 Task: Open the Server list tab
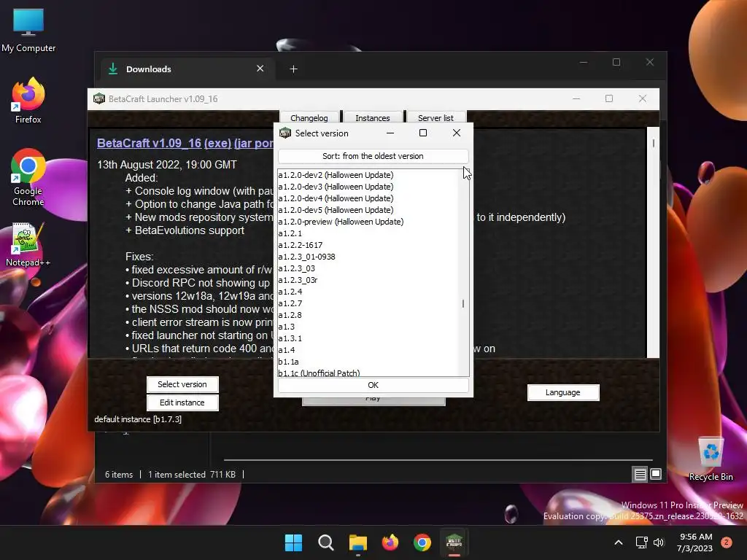pos(436,117)
